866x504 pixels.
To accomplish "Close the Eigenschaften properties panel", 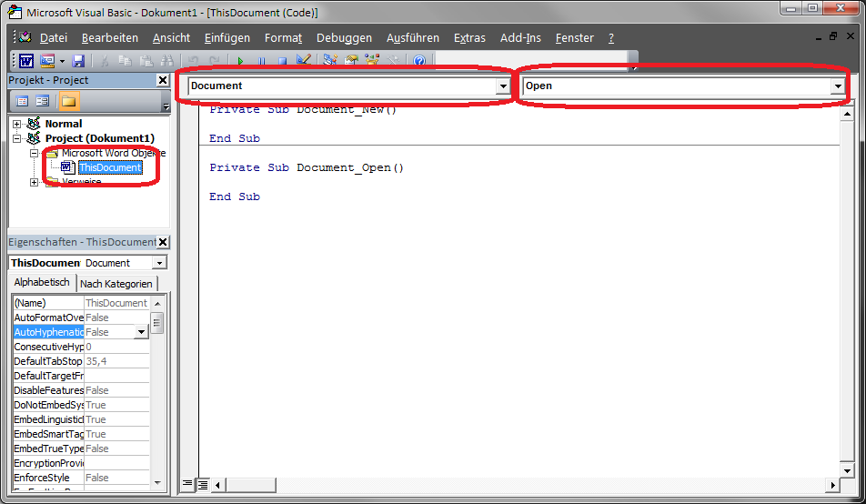I will pyautogui.click(x=163, y=242).
